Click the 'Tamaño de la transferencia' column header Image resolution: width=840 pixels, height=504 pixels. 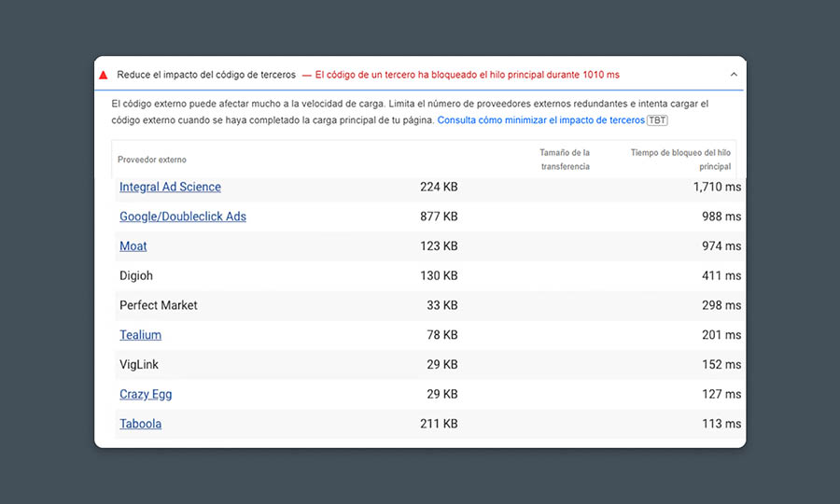(564, 160)
